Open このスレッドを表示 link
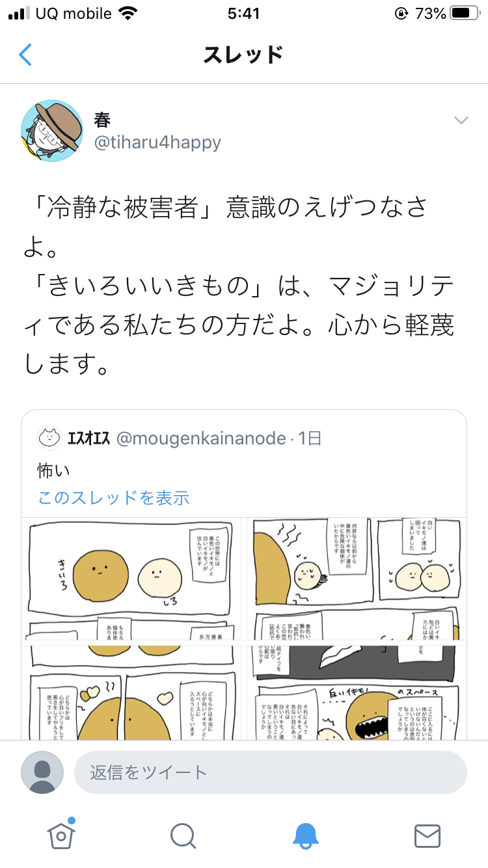The height and width of the screenshot is (868, 488). click(x=114, y=498)
